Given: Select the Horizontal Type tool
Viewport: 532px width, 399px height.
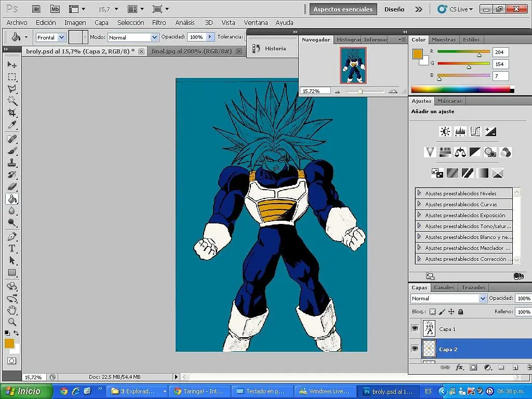Looking at the screenshot, I should pos(12,248).
